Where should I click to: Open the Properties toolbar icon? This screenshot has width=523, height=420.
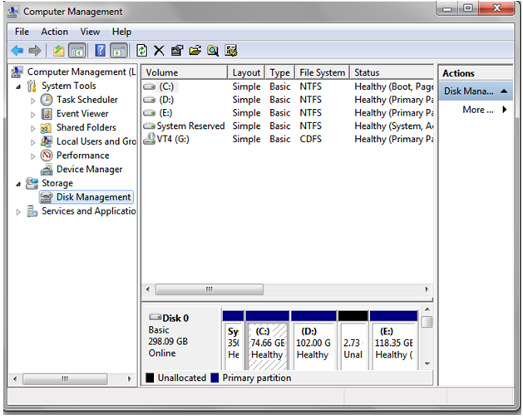[x=177, y=51]
